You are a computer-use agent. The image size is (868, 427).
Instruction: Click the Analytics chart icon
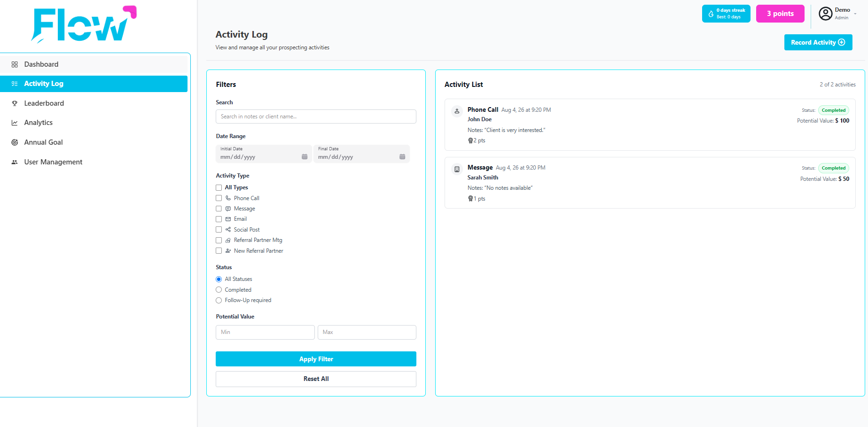15,123
